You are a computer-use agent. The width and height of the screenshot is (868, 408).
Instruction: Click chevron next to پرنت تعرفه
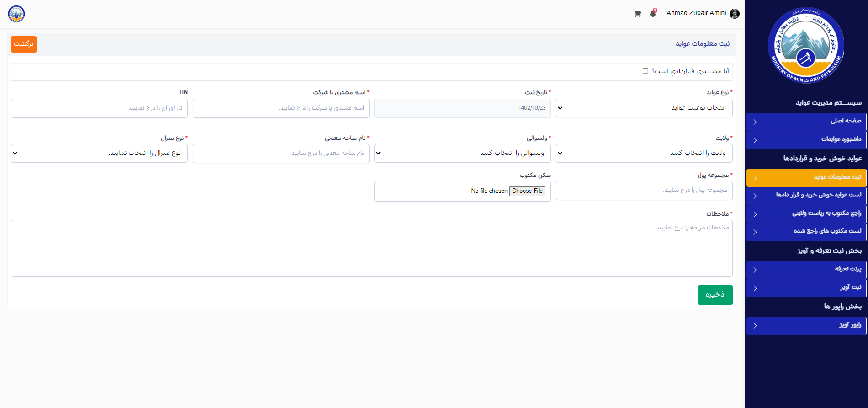coord(755,270)
